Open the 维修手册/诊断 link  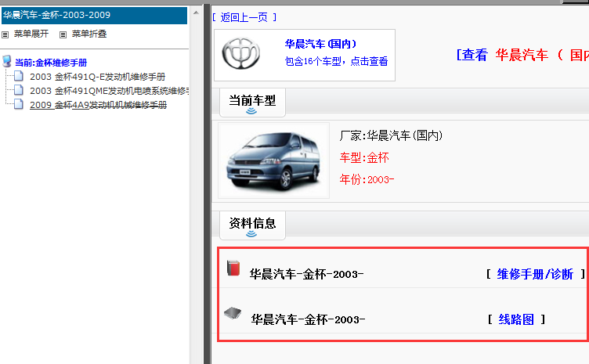coord(535,274)
